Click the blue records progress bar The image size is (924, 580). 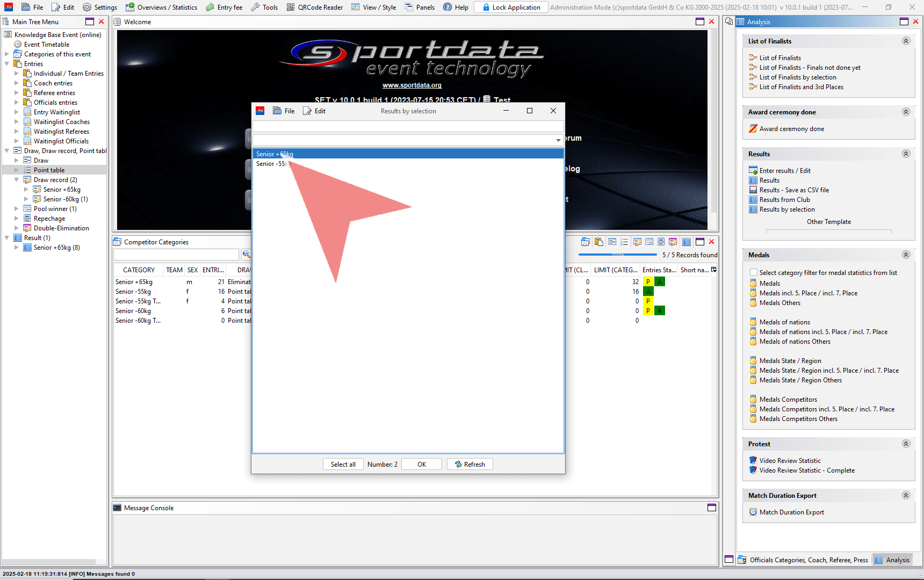pos(618,255)
